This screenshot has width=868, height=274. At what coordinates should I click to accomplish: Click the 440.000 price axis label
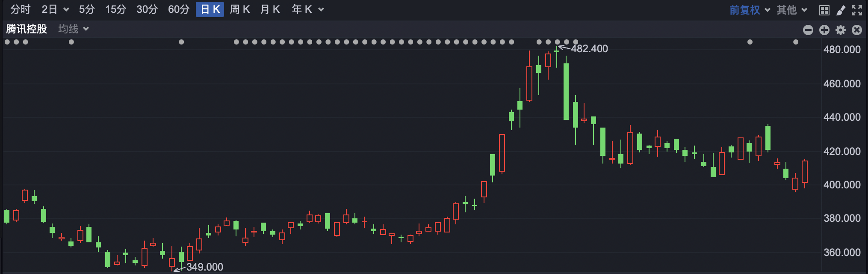tap(842, 117)
